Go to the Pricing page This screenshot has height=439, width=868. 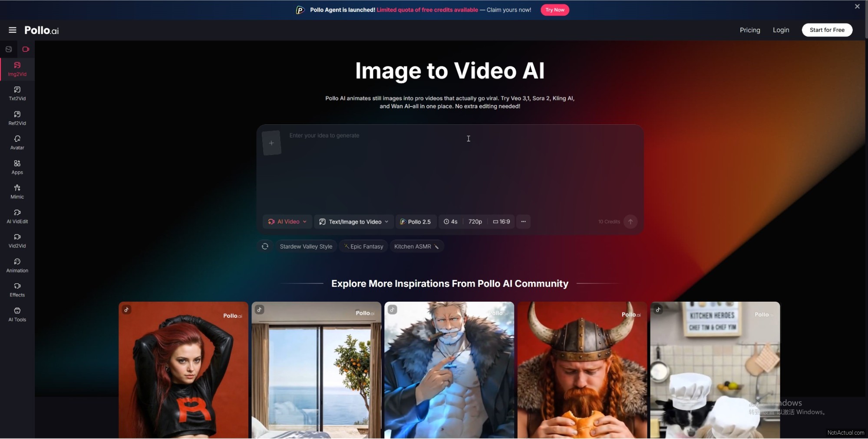coord(750,30)
